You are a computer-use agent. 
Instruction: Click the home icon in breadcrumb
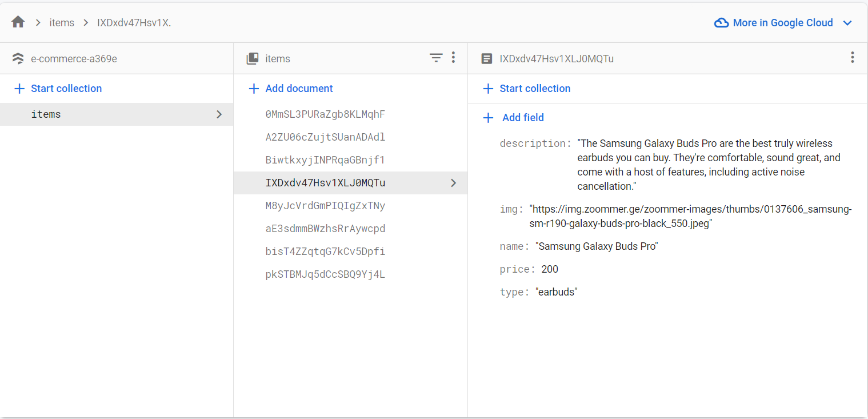18,22
